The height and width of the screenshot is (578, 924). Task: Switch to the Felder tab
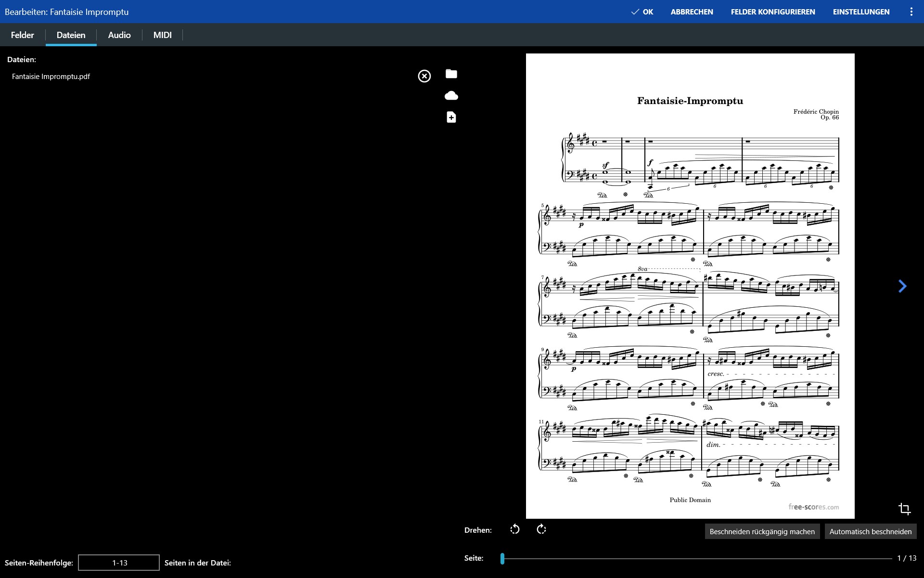23,35
